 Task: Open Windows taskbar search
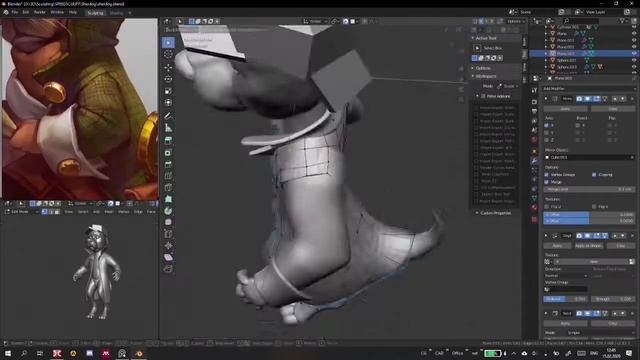[x=24, y=353]
